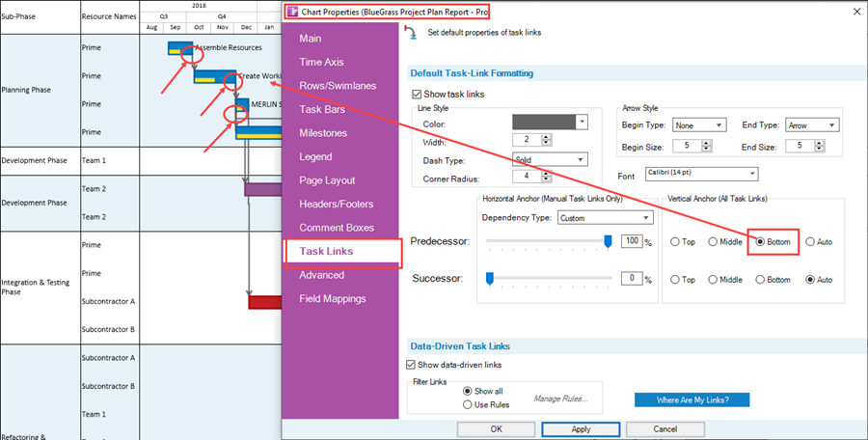Switch to Comment Boxes tab
The image size is (868, 440).
click(x=337, y=228)
